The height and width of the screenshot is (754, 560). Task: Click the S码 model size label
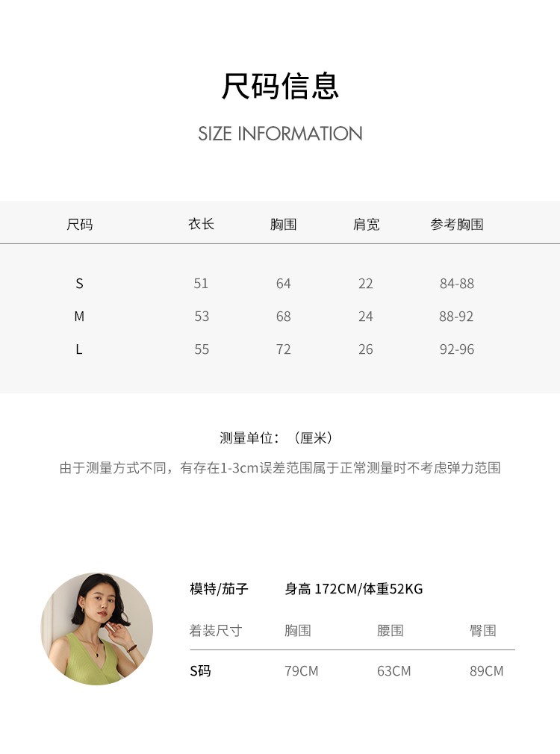pyautogui.click(x=200, y=671)
